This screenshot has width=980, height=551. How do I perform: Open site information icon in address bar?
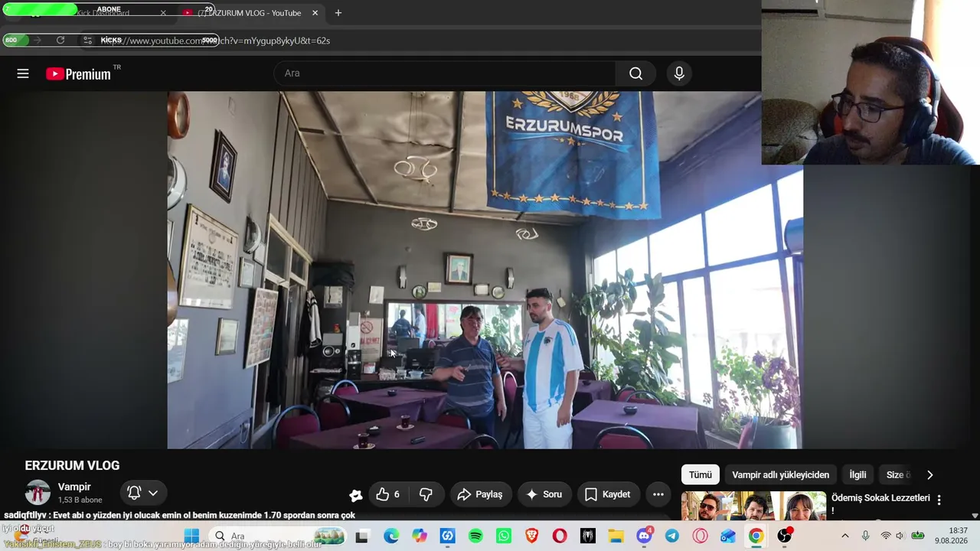[x=88, y=40]
